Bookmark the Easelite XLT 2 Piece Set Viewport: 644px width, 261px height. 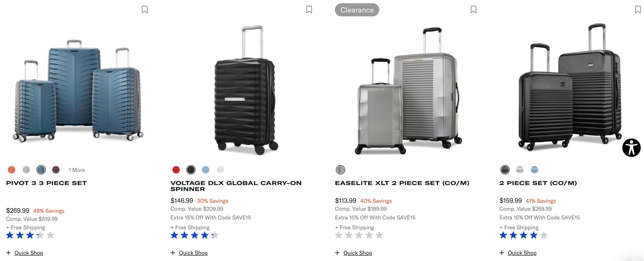tap(473, 10)
